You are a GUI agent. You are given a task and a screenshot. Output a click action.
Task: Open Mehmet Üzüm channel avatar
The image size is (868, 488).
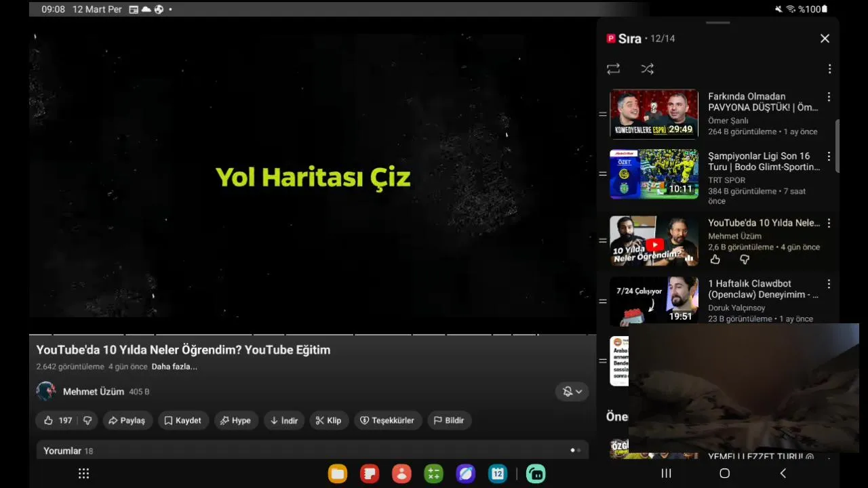point(46,391)
